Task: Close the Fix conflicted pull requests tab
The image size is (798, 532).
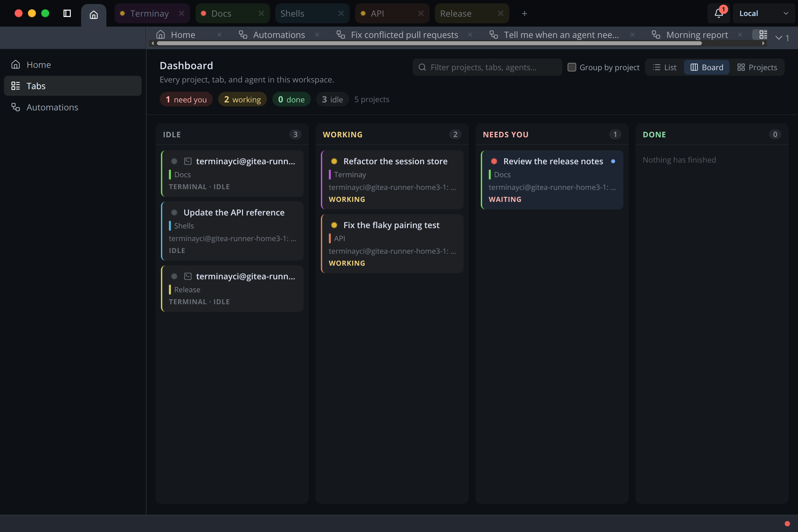Action: [x=470, y=35]
